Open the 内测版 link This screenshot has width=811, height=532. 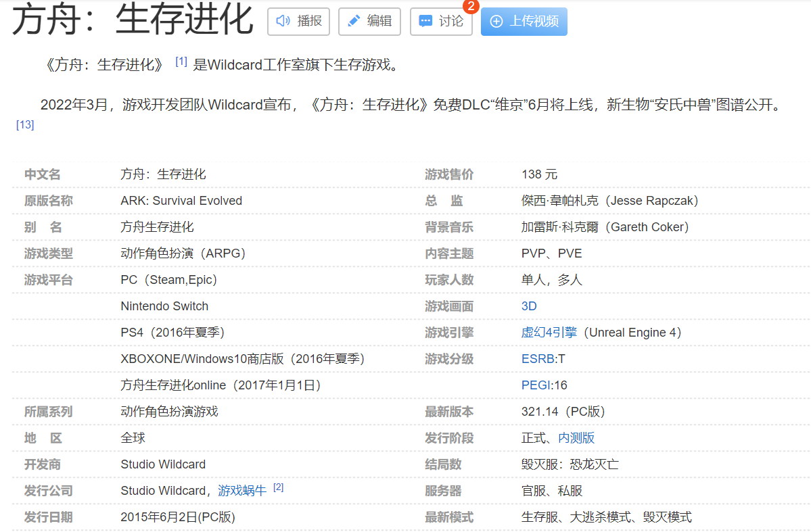(x=576, y=438)
